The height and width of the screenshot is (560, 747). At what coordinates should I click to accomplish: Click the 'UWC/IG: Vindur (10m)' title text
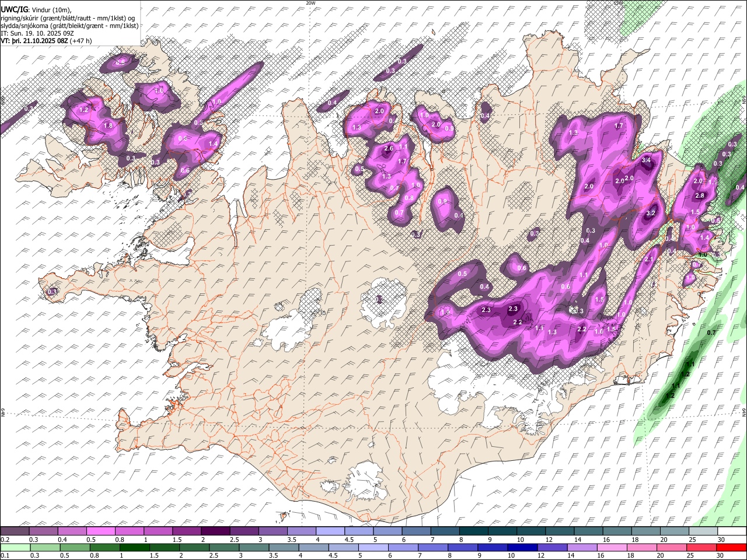click(37, 10)
